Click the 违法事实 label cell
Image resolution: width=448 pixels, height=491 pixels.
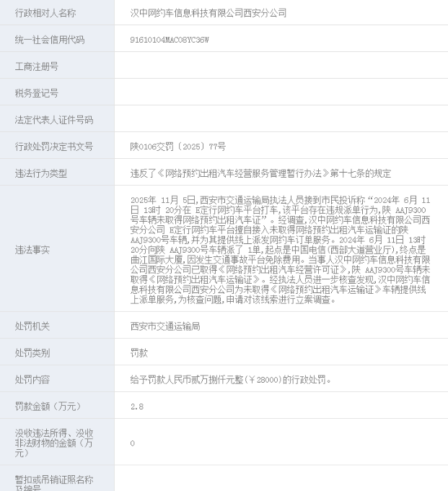[x=32, y=249]
